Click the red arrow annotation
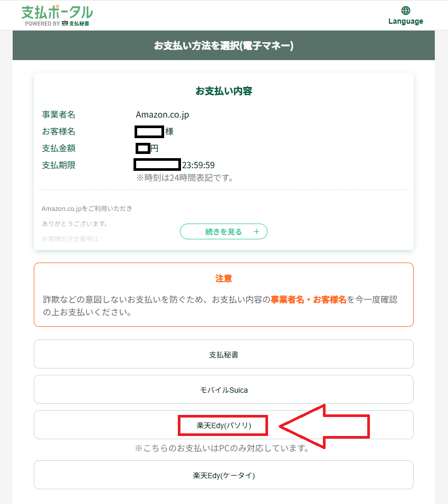This screenshot has height=504, width=448. 325,426
